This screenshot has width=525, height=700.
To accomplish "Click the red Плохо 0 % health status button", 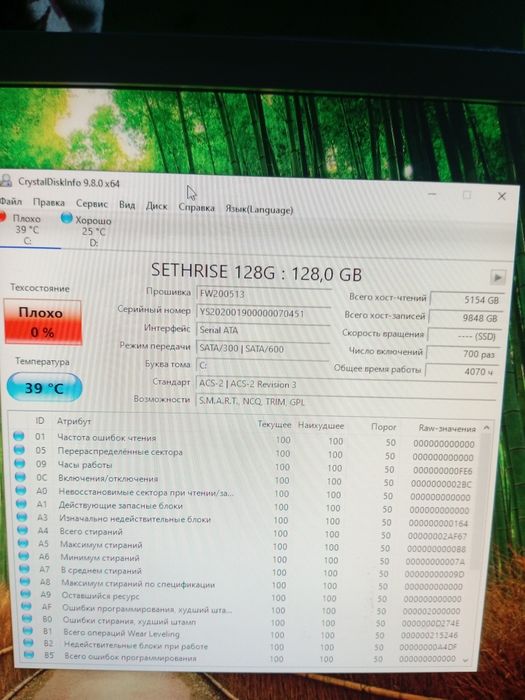I will 42,322.
